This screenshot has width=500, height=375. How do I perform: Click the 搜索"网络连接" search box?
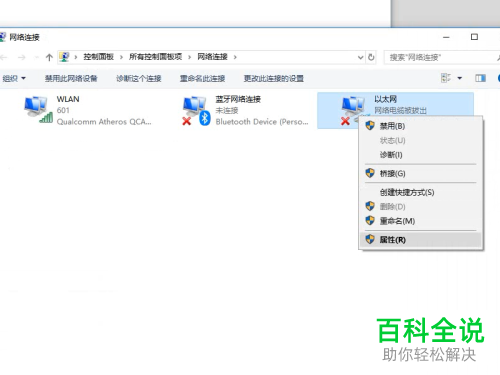tap(442, 57)
